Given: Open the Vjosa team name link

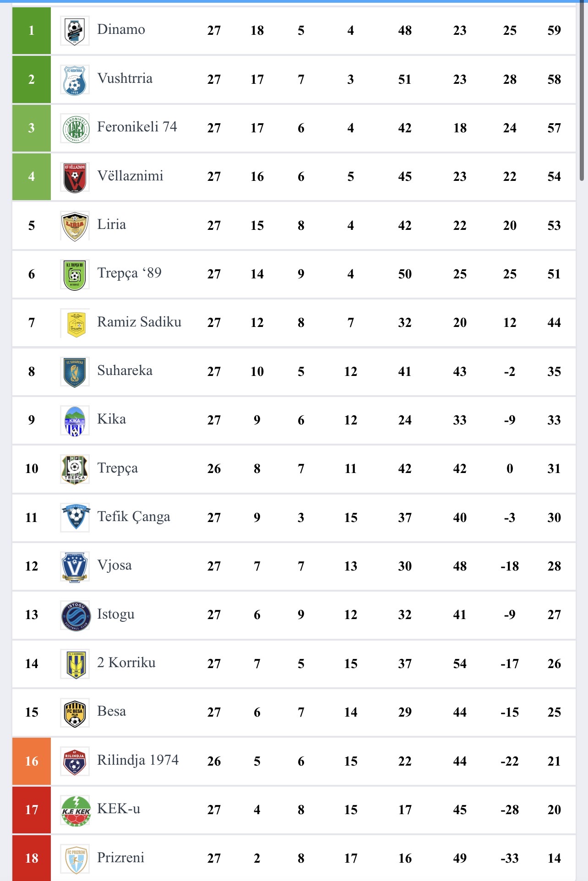Looking at the screenshot, I should [114, 566].
